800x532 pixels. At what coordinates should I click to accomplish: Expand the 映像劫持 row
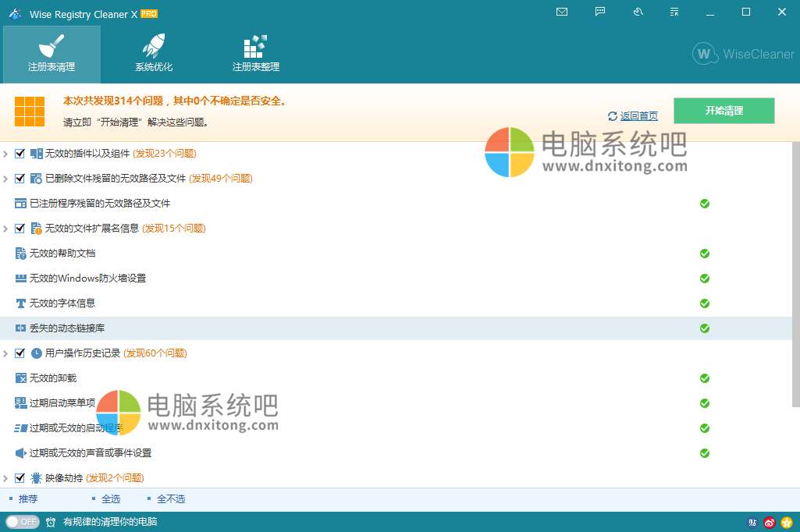tap(5, 478)
